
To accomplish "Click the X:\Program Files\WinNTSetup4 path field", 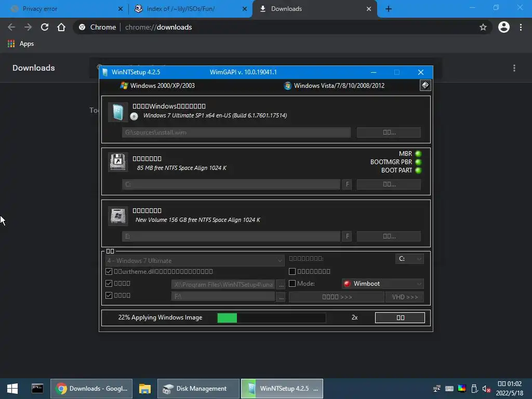I will pyautogui.click(x=223, y=285).
